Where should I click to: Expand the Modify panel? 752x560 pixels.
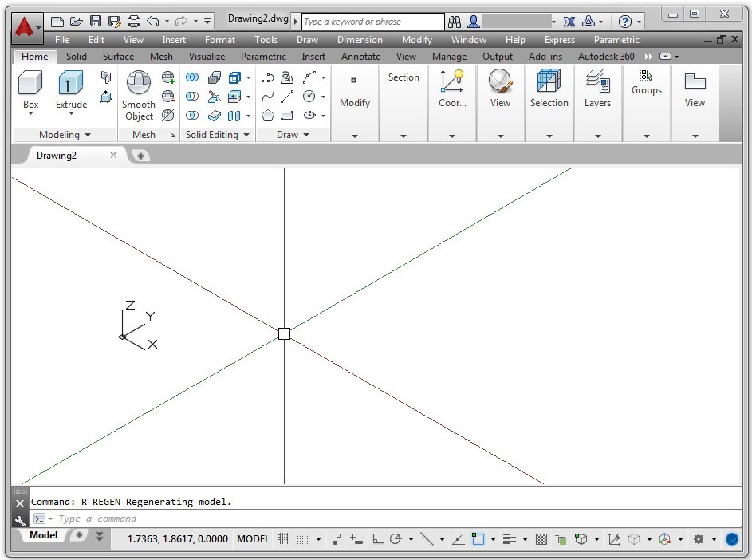(x=355, y=136)
